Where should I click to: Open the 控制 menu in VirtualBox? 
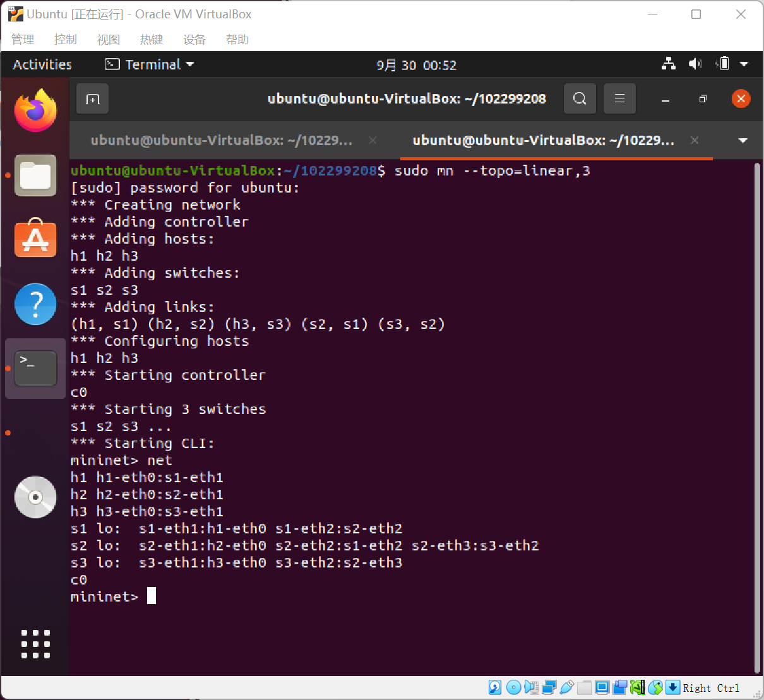pos(66,39)
